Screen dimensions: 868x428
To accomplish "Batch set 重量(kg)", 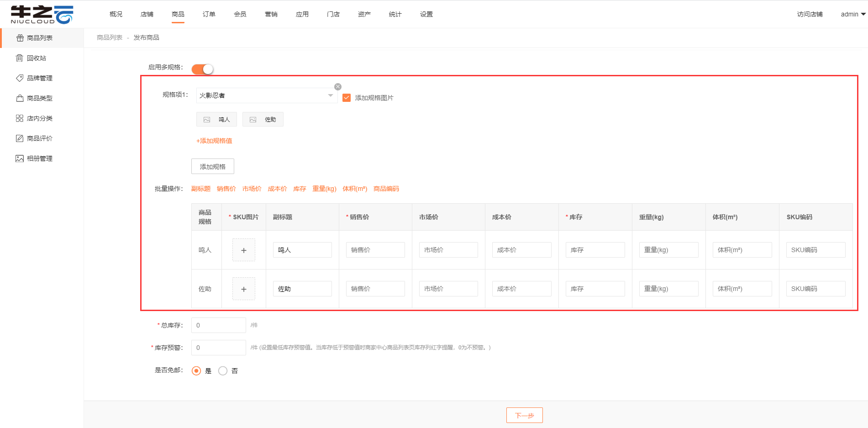I will click(x=325, y=189).
